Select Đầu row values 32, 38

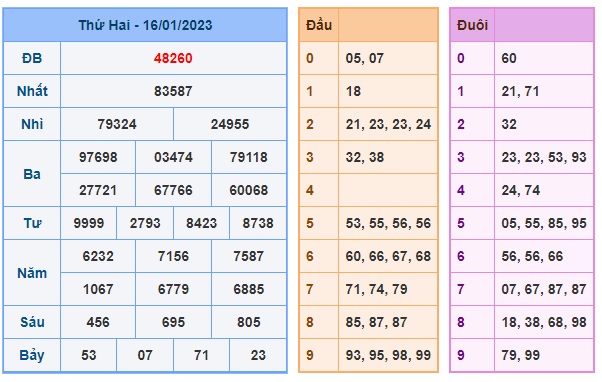pyautogui.click(x=364, y=157)
